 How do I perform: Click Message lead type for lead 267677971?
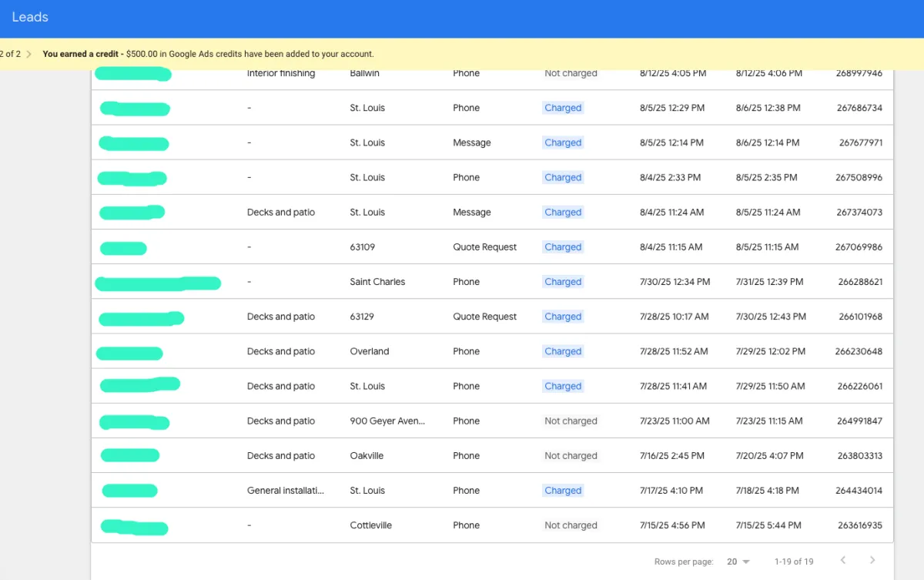click(471, 142)
